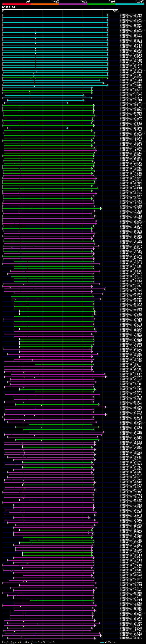Click the 578 query end position
The width and height of the screenshot is (146, 644).
coord(115,11)
